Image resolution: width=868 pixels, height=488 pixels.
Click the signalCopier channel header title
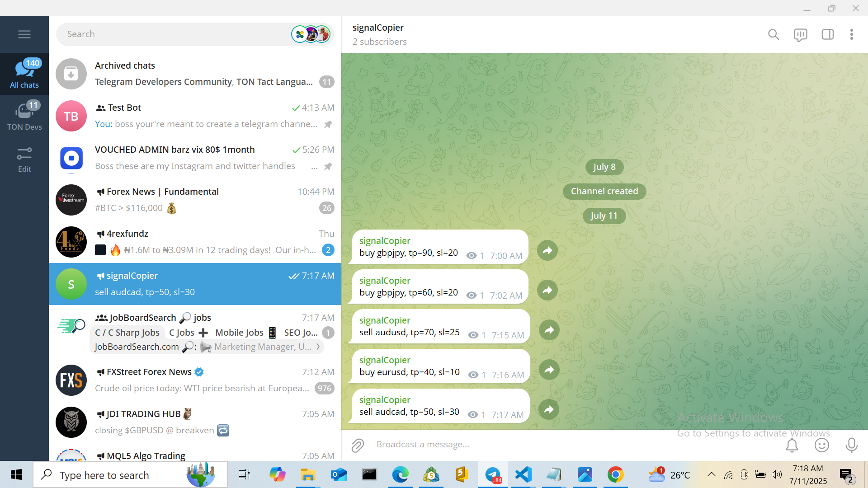point(378,28)
